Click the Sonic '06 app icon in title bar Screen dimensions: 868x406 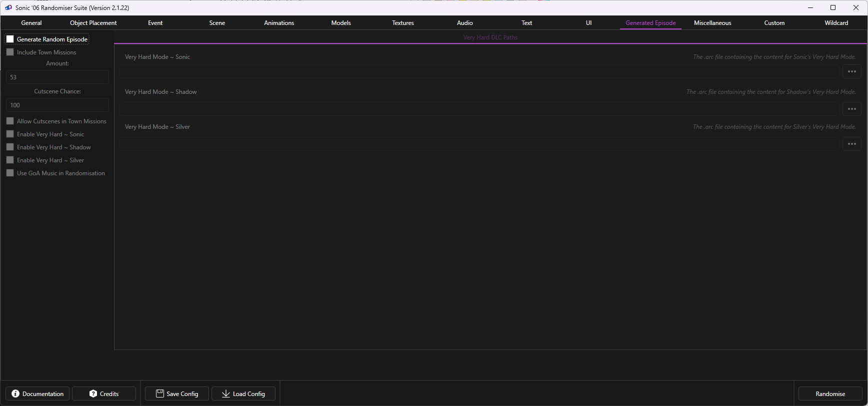(x=8, y=7)
